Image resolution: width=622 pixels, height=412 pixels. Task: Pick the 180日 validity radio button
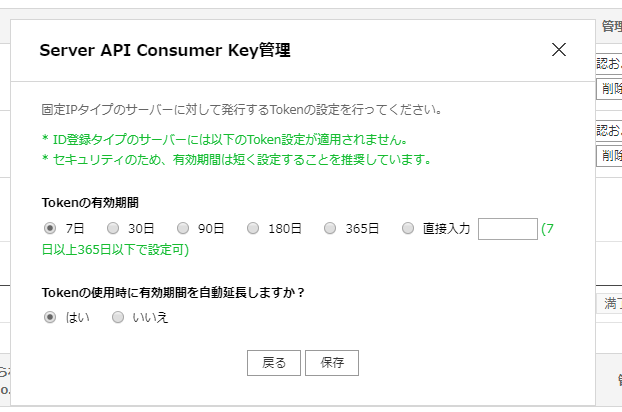253,228
